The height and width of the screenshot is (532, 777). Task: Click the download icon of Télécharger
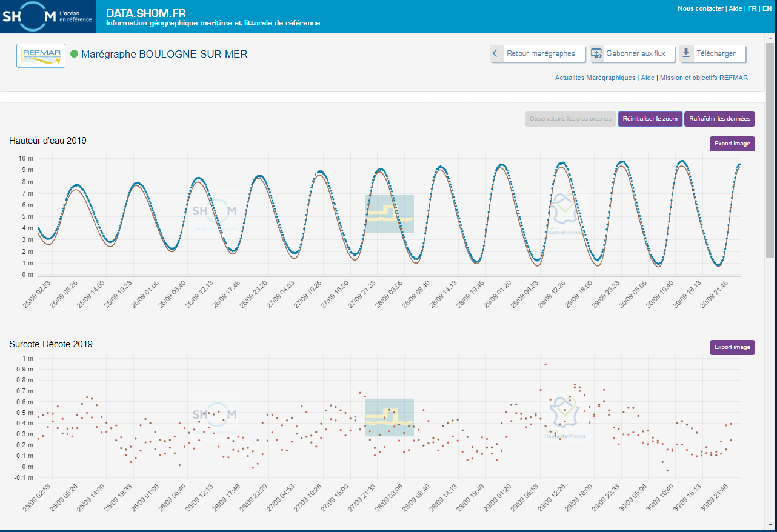(686, 53)
